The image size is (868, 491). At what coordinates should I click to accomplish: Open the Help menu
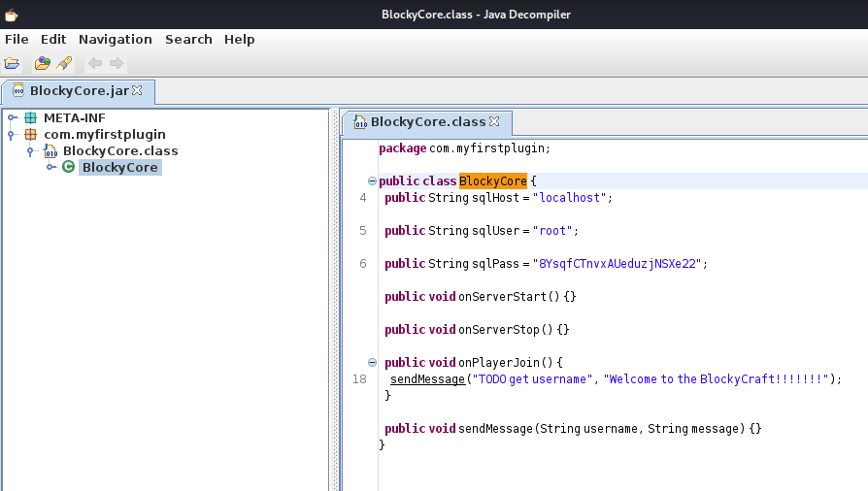(239, 40)
